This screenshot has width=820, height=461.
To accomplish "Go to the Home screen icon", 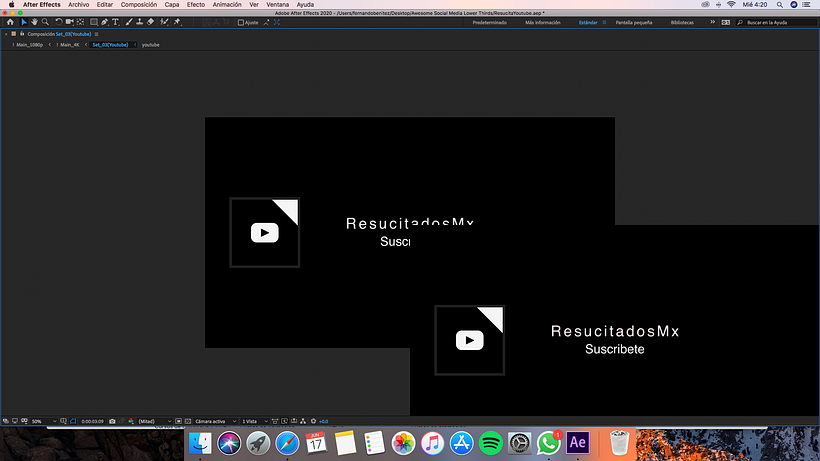I will [10, 22].
